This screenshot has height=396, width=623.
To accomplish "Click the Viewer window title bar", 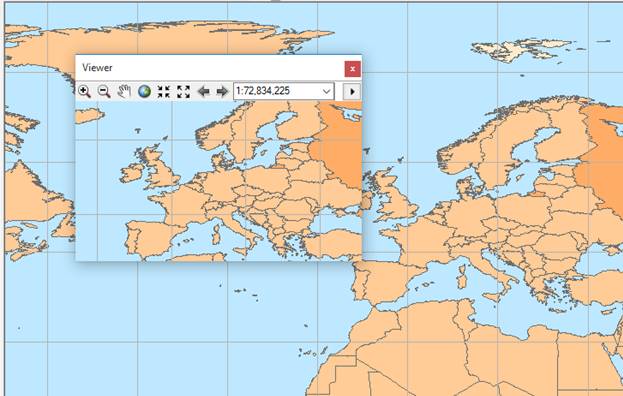I will pos(210,68).
